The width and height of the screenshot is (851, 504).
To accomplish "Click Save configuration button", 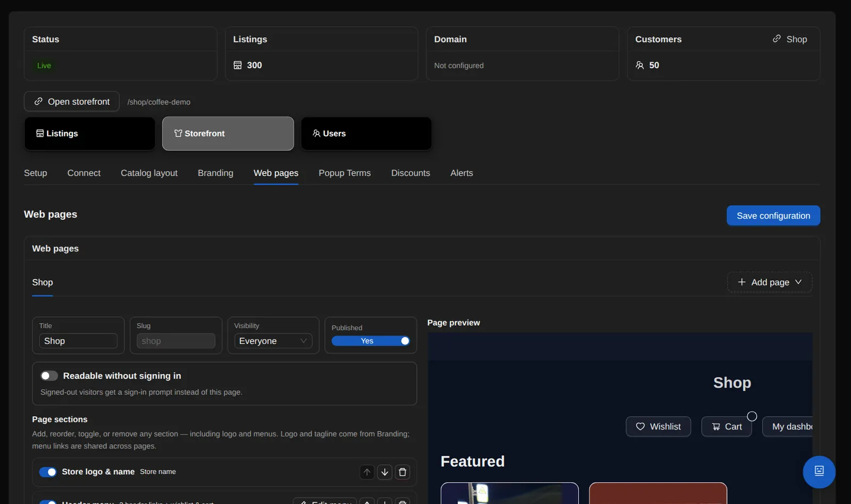I will [773, 215].
